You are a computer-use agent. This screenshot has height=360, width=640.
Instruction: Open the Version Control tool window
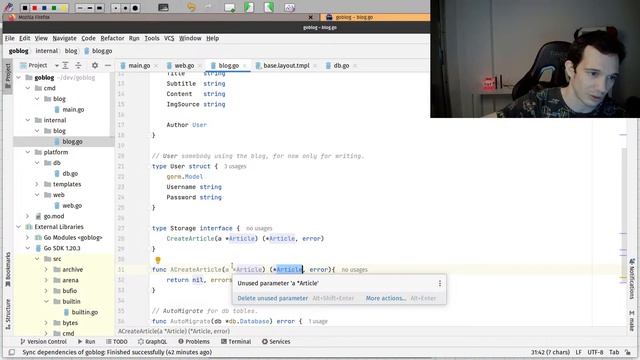[x=43, y=341]
